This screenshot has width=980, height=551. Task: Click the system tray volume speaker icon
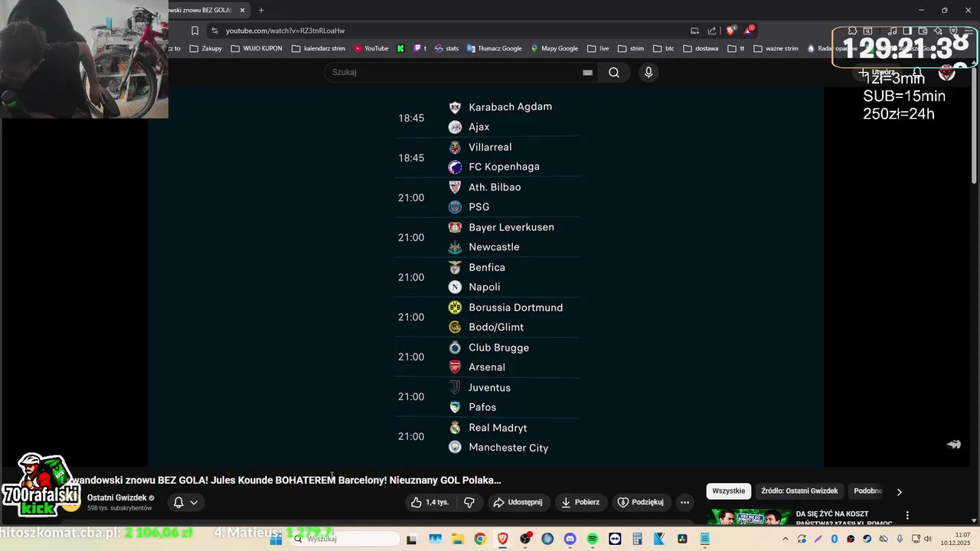pos(928,539)
